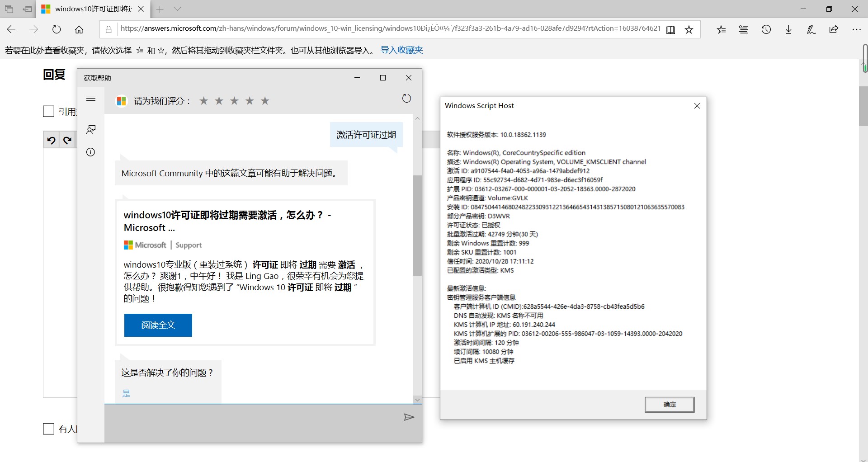Click the 阅读全文 button
This screenshot has width=868, height=462.
click(x=158, y=325)
